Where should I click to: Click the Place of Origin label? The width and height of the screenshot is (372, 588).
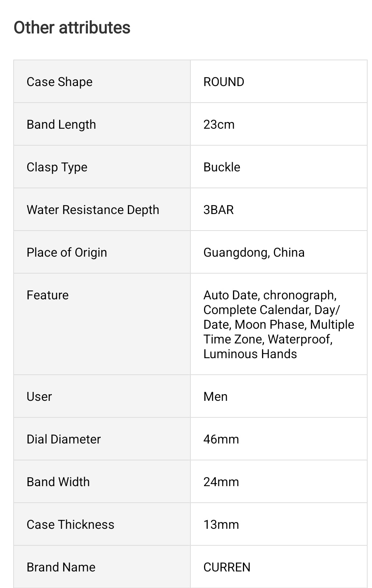pos(67,252)
